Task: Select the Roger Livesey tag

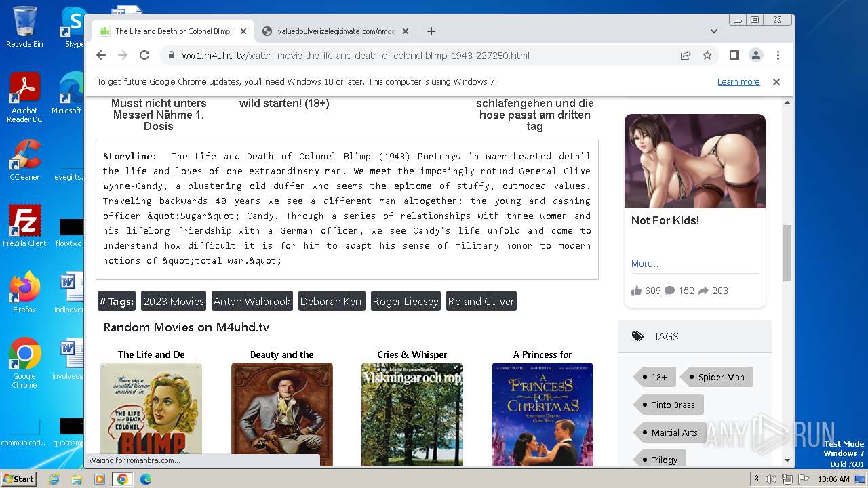Action: 406,301
